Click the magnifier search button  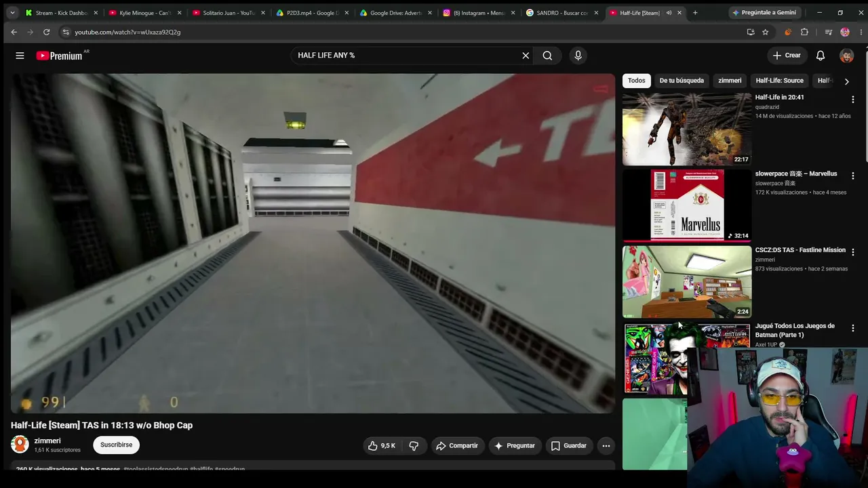tap(547, 56)
